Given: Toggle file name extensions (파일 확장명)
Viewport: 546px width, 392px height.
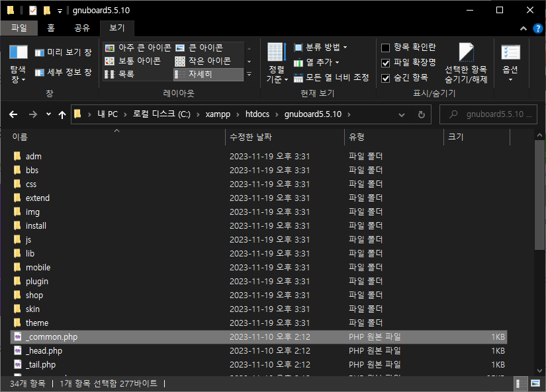Looking at the screenshot, I should (x=409, y=63).
